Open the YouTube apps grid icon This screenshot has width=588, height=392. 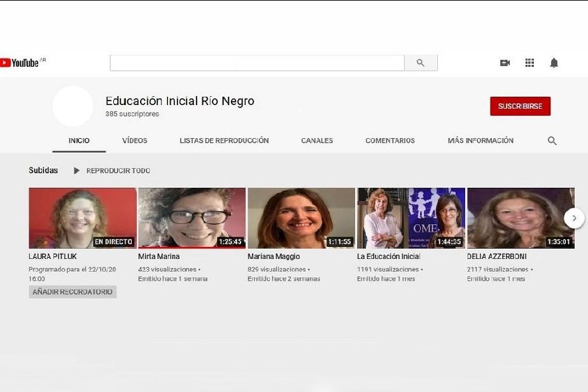click(529, 63)
